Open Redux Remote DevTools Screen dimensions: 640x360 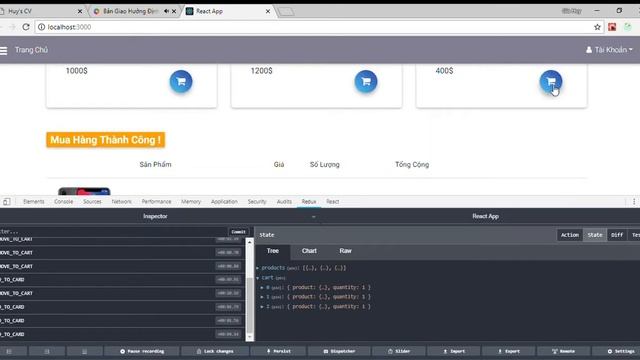tap(563, 351)
